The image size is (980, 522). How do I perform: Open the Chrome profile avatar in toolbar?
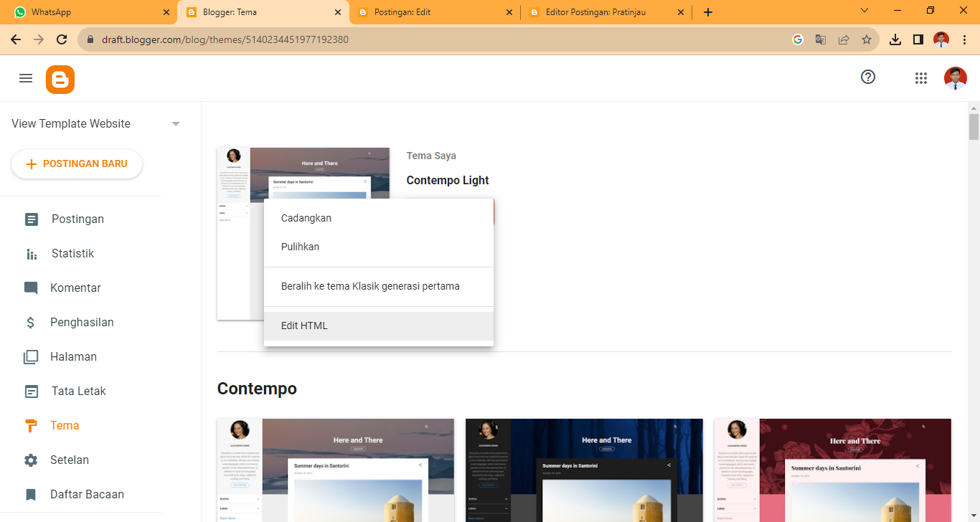point(941,39)
